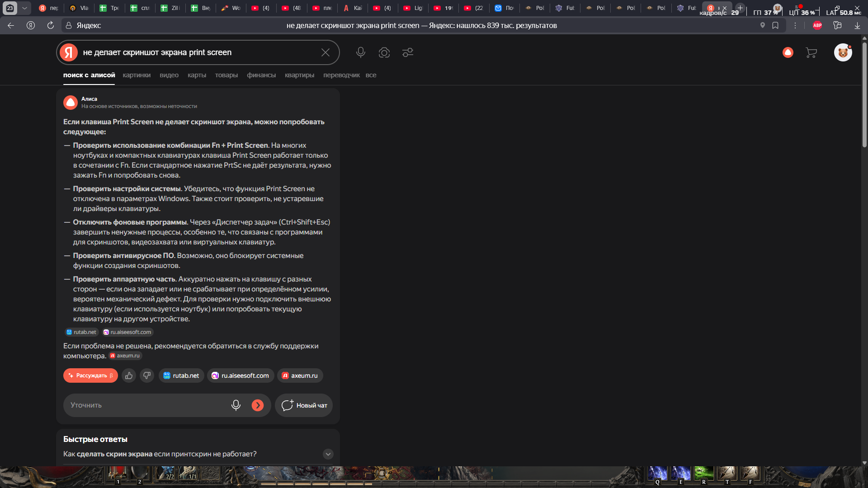Reload the page

tap(51, 25)
